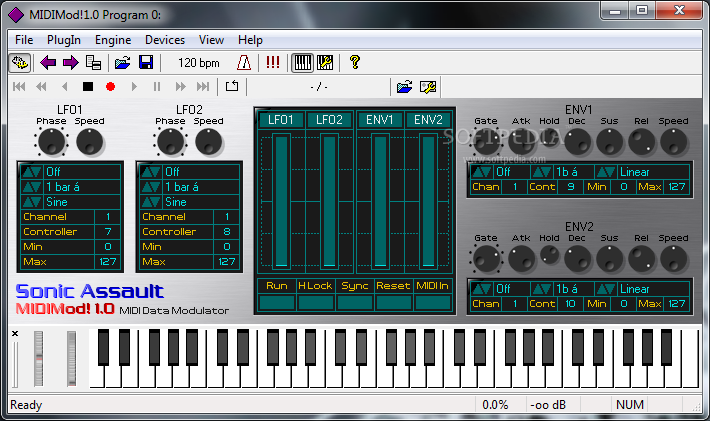The height and width of the screenshot is (421, 710).
Task: Open the Devices menu
Action: (x=165, y=40)
